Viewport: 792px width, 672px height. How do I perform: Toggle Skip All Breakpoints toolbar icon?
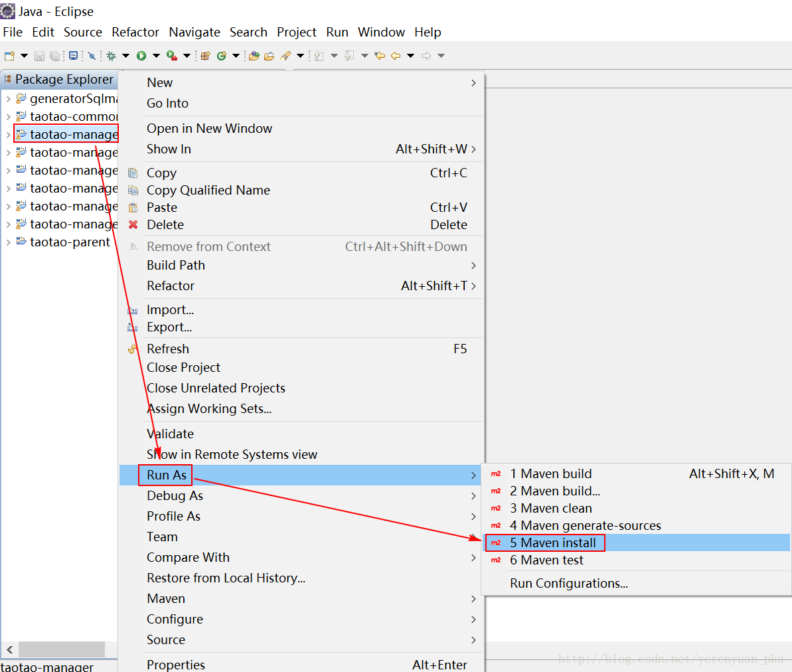(92, 56)
